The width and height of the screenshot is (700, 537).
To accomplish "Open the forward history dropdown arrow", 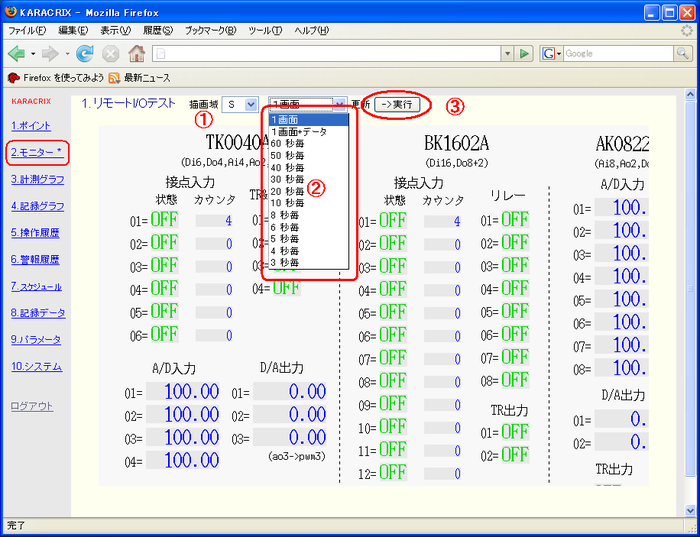I will 67,54.
